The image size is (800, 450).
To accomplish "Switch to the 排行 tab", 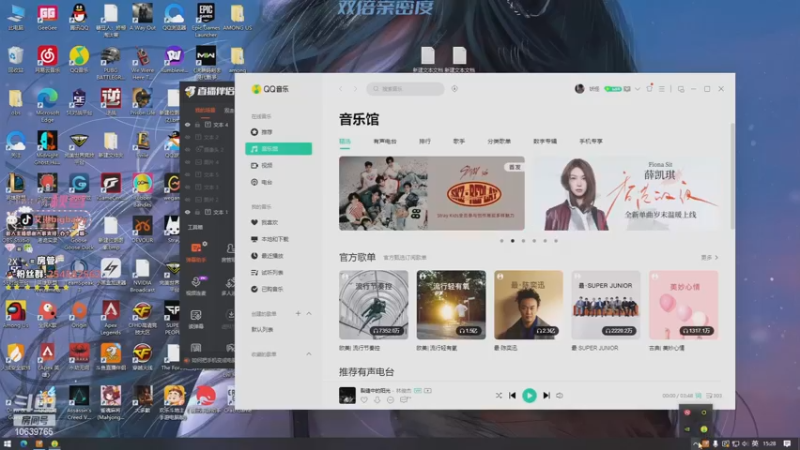I will click(425, 141).
